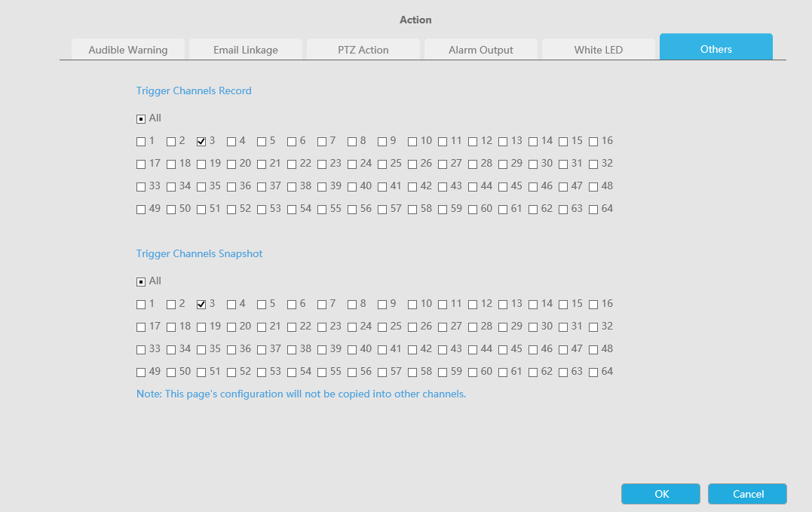Enable channel 28 in Trigger Channels Record
812x512 pixels.
click(x=473, y=164)
